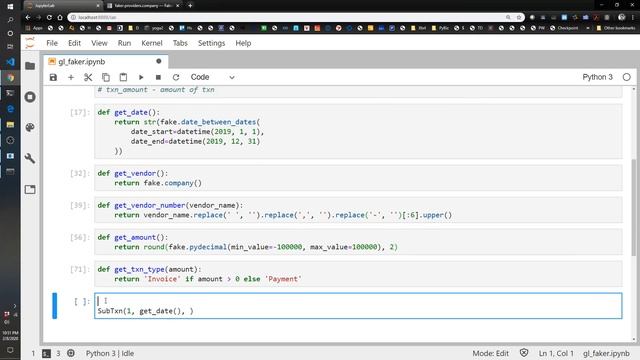Bookmark page with star icon
640x360 pixels.
[519, 18]
